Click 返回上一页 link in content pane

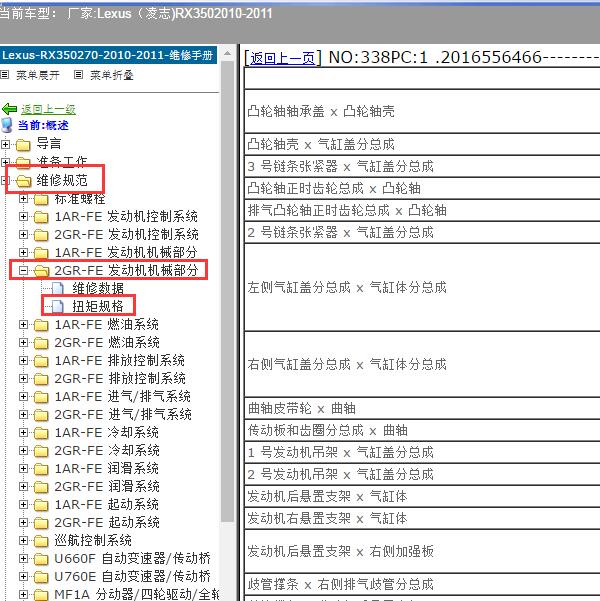(283, 58)
